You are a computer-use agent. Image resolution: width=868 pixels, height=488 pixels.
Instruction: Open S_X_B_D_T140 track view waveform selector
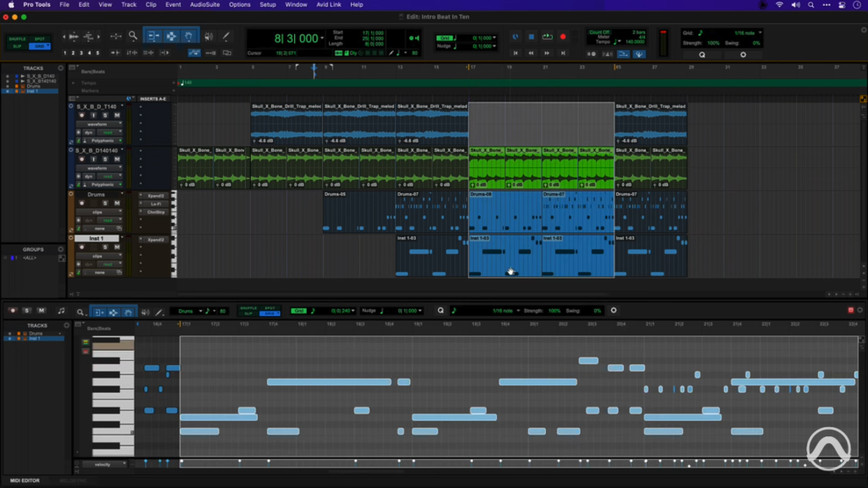pyautogui.click(x=100, y=124)
